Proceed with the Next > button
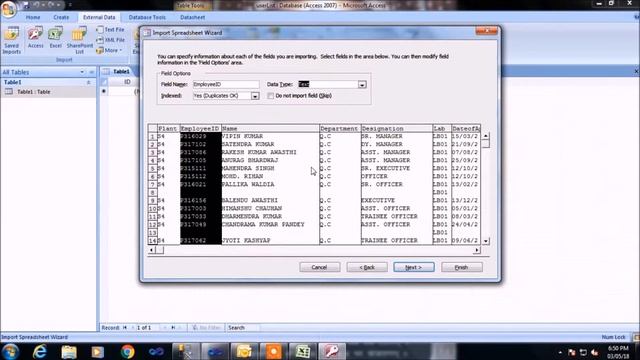 [x=414, y=267]
